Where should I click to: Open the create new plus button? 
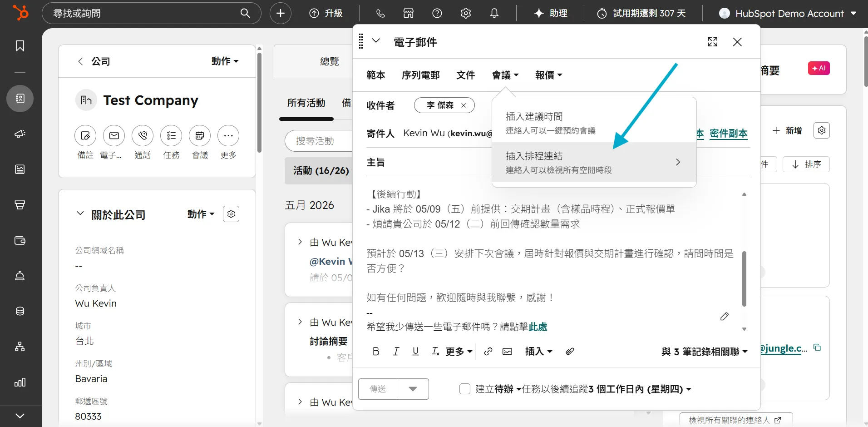tap(281, 13)
